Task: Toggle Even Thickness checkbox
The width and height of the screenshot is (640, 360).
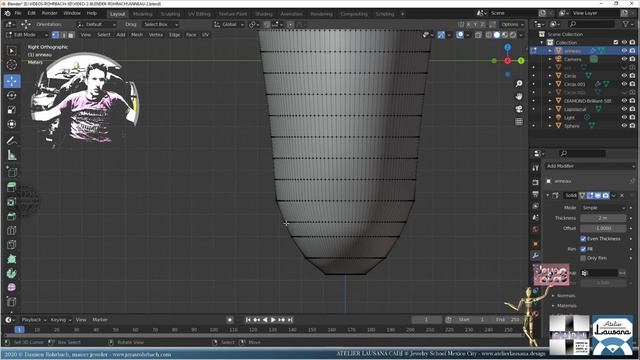Action: coord(583,239)
